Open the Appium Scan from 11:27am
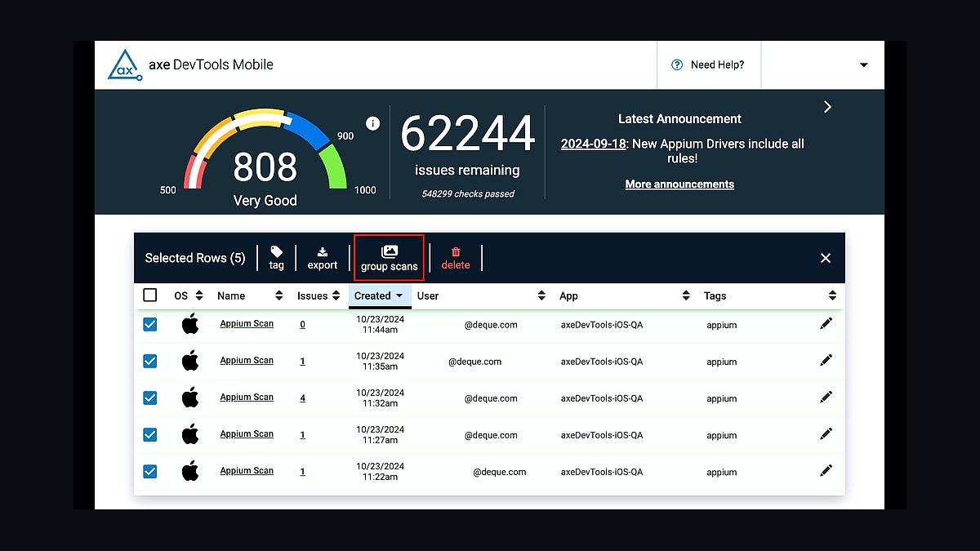This screenshot has height=551, width=980. (247, 434)
